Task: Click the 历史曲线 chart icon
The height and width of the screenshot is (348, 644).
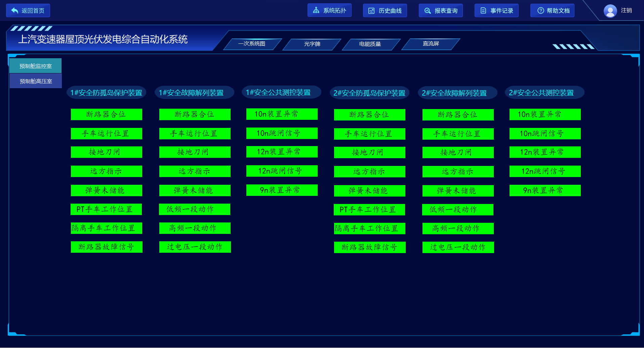Action: point(371,11)
